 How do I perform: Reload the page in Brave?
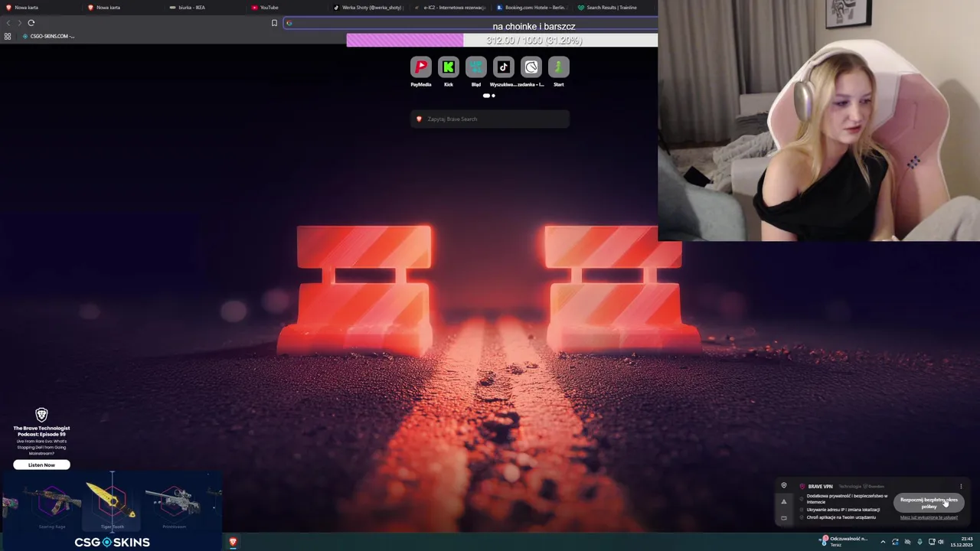(x=31, y=23)
